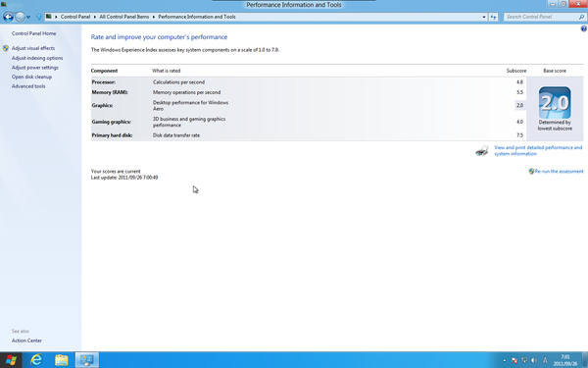
Task: Go up one level with Up arrow
Action: tap(39, 17)
